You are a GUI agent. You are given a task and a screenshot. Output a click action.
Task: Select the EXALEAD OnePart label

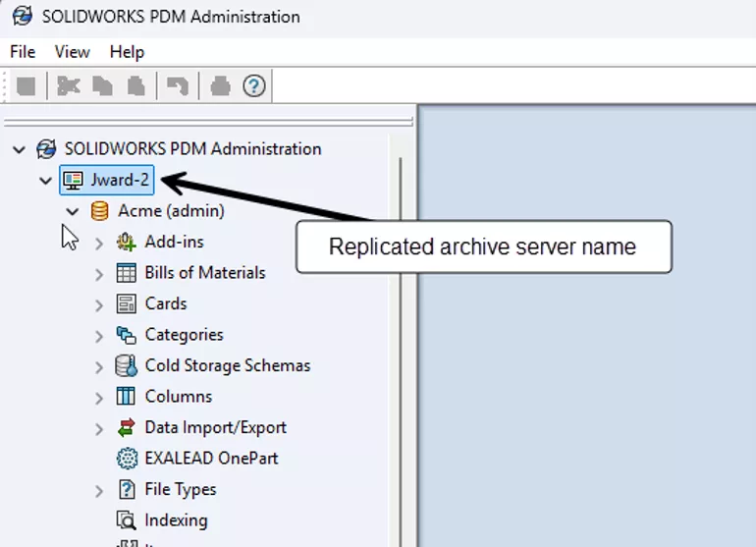click(211, 459)
